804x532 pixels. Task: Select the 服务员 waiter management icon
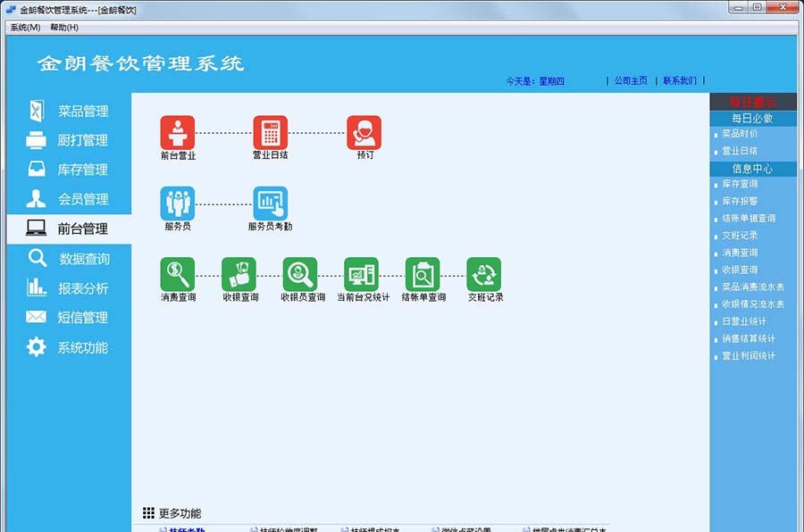tap(177, 204)
